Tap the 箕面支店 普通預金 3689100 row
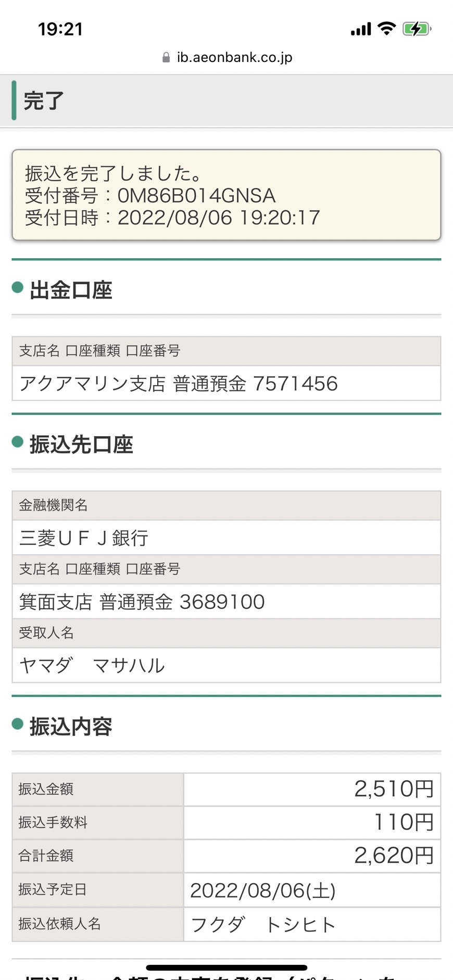This screenshot has height=980, width=453. click(227, 602)
